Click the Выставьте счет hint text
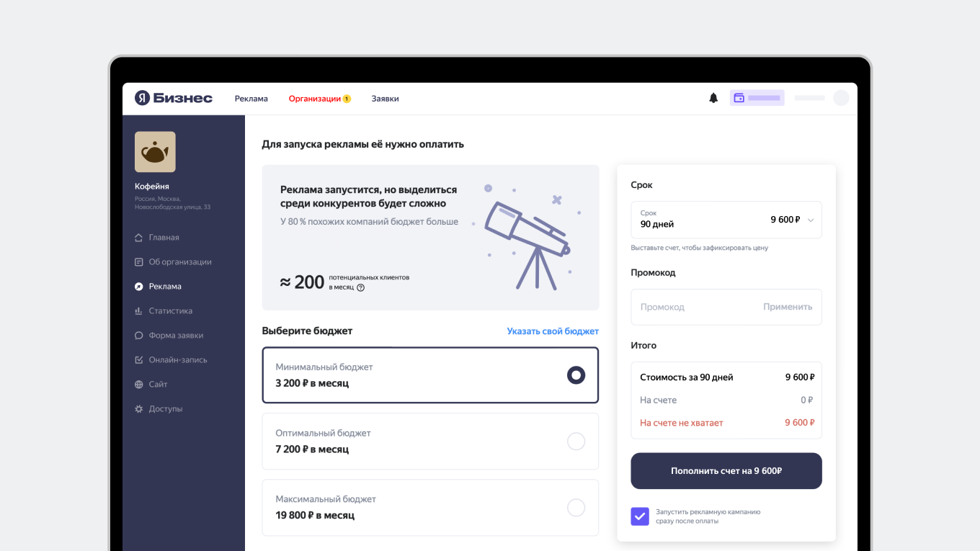Screen dimensions: 980x551 pyautogui.click(x=700, y=248)
